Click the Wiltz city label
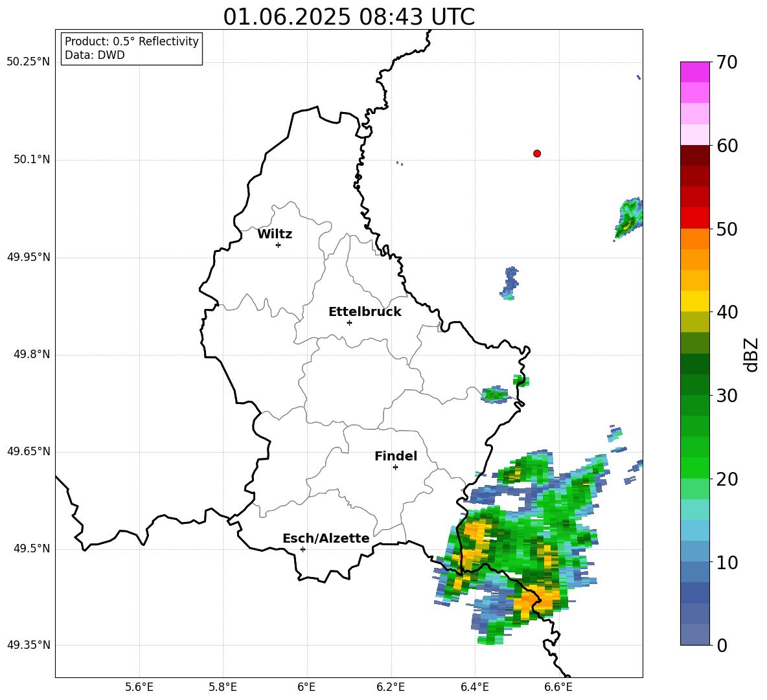Viewport: 767px width, 700px height. click(x=275, y=234)
